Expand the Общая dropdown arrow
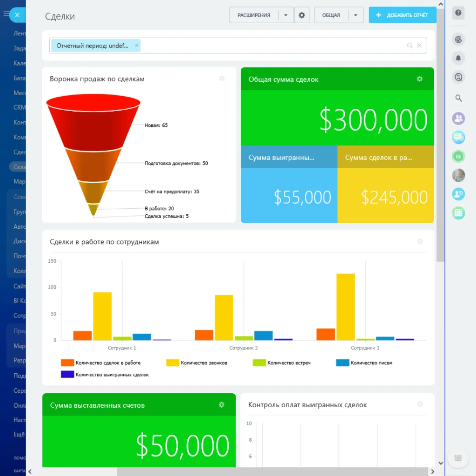This screenshot has height=476, width=476. (x=356, y=15)
